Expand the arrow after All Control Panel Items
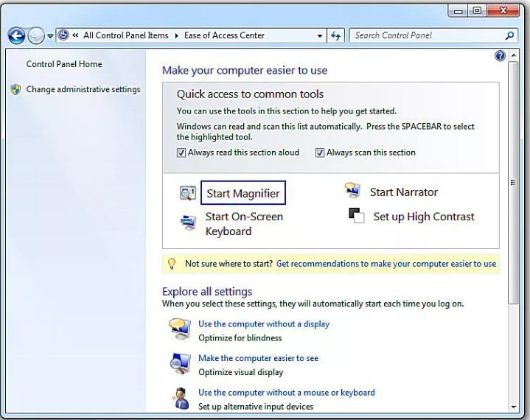This screenshot has width=530, height=420. (x=176, y=36)
